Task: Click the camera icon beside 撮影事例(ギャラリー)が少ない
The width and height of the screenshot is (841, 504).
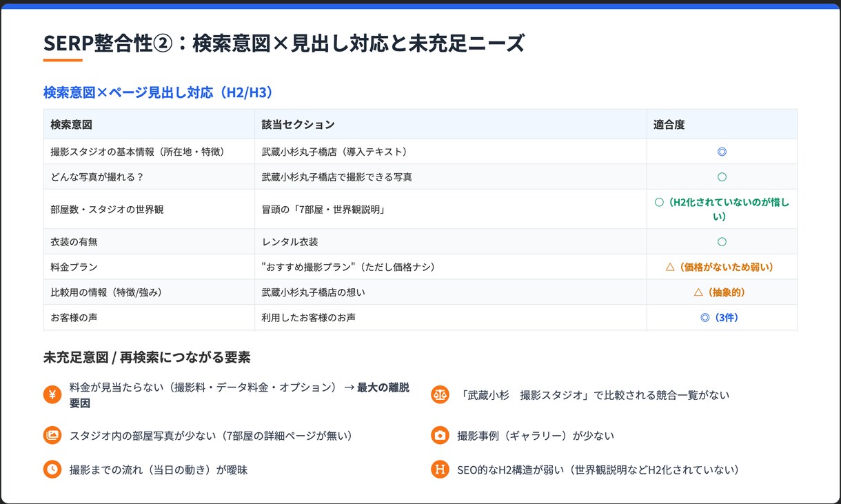Action: click(x=440, y=436)
